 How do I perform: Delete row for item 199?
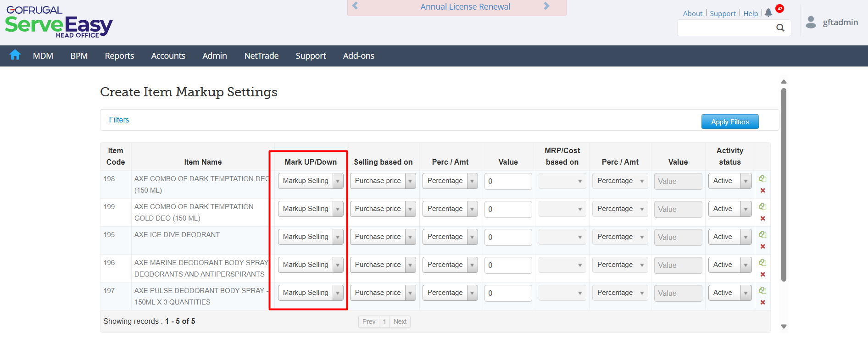(762, 218)
